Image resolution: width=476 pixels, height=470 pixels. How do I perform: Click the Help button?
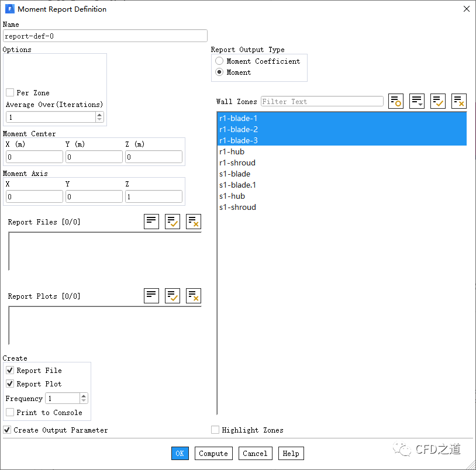pos(291,454)
